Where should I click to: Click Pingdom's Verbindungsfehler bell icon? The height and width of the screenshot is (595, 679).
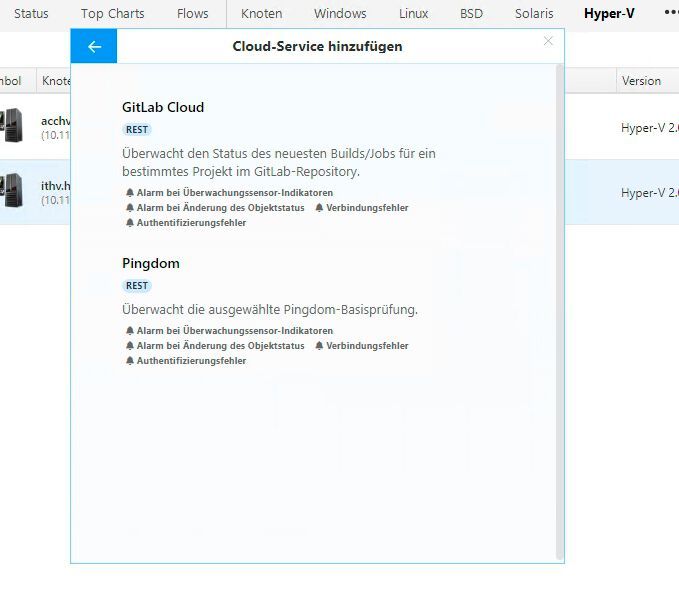click(x=319, y=346)
